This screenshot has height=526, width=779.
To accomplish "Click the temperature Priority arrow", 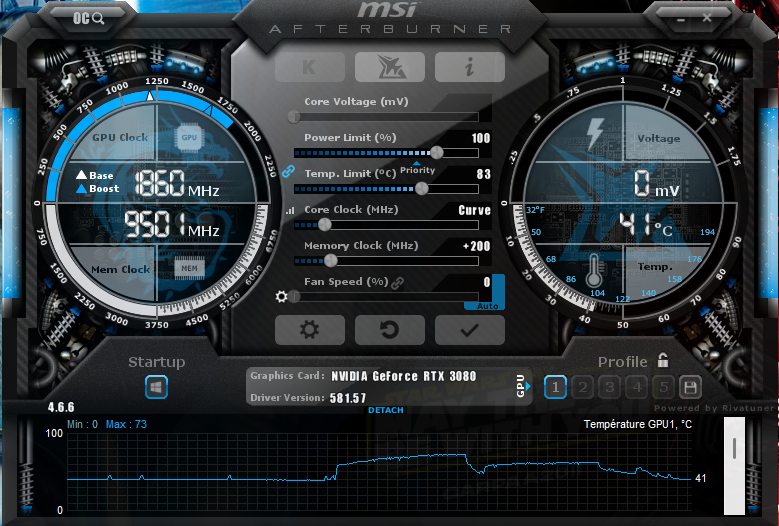I will (417, 163).
